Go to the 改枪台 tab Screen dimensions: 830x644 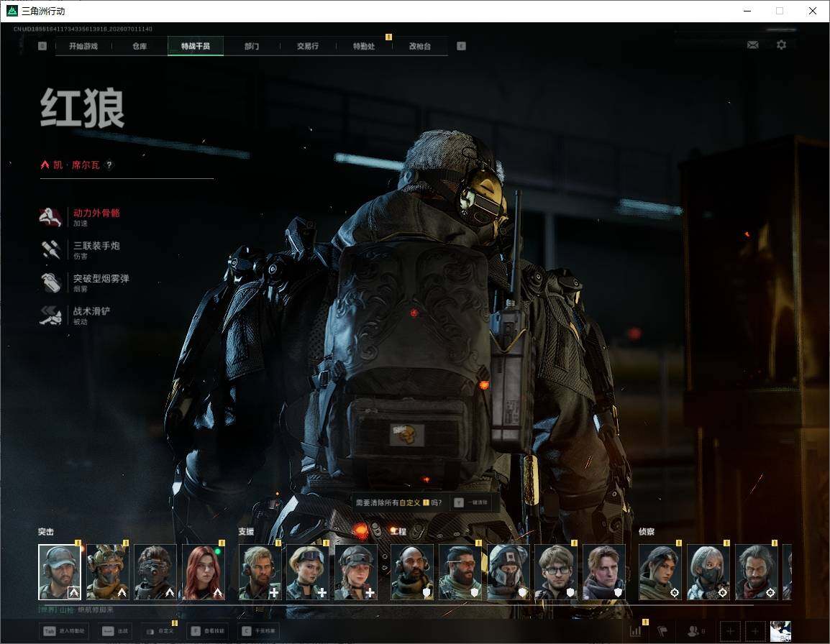[x=420, y=46]
